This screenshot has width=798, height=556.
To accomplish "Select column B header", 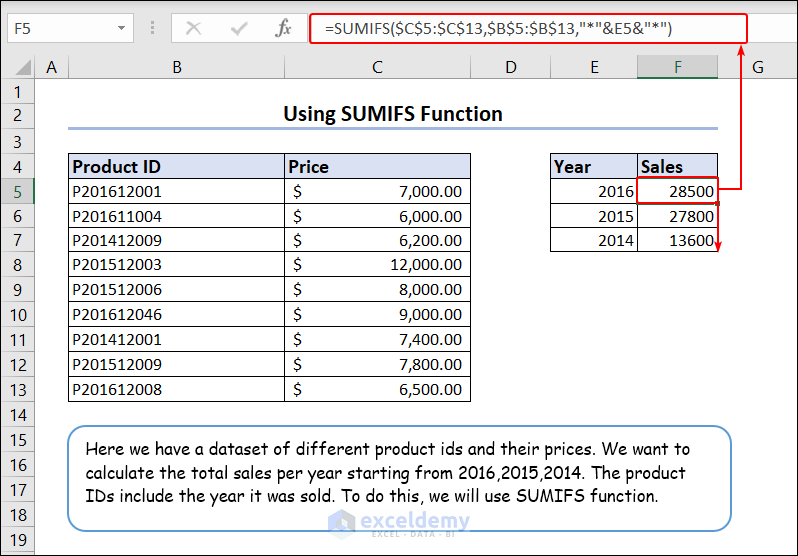I will pyautogui.click(x=177, y=67).
